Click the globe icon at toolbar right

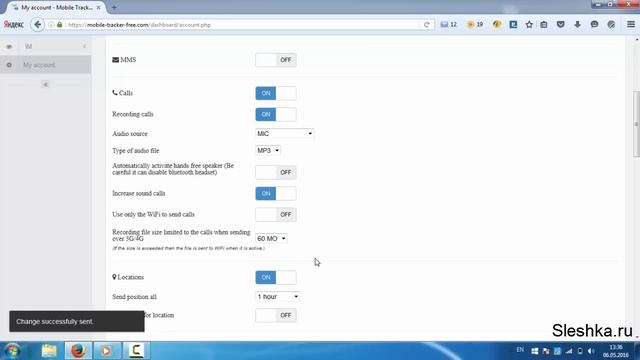(611, 24)
